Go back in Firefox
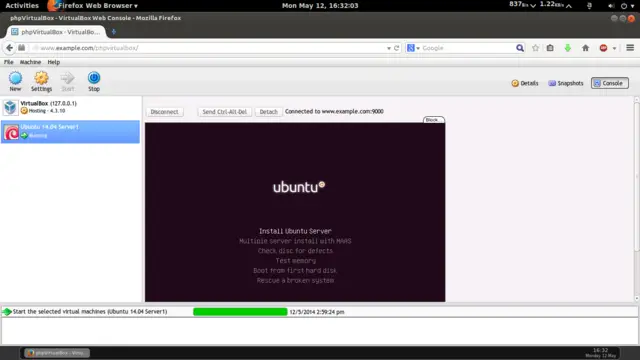 [x=9, y=48]
